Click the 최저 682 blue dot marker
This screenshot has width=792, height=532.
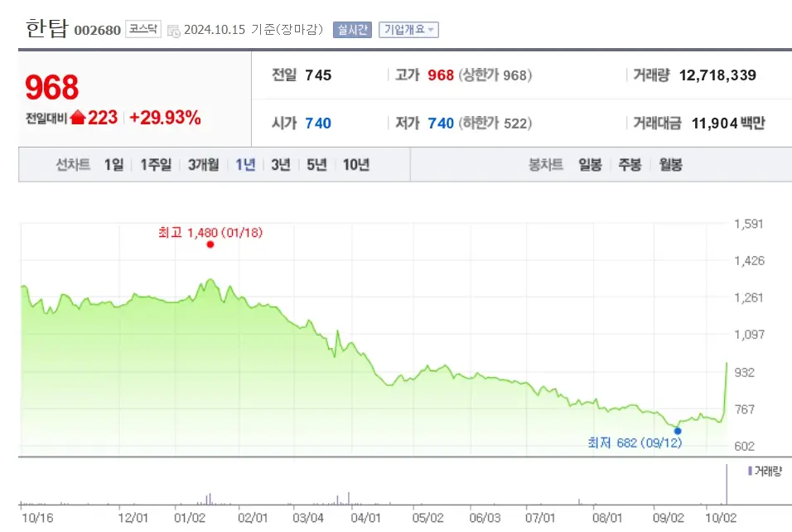click(x=678, y=430)
